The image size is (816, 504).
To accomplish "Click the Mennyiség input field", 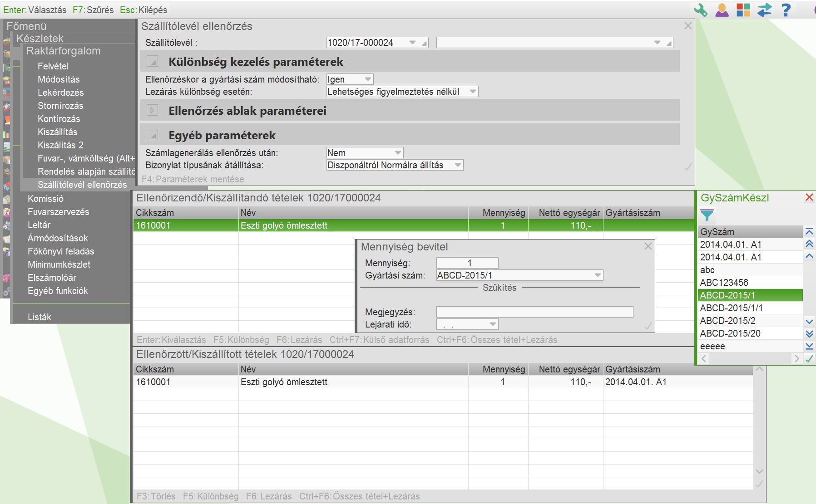I will point(467,263).
